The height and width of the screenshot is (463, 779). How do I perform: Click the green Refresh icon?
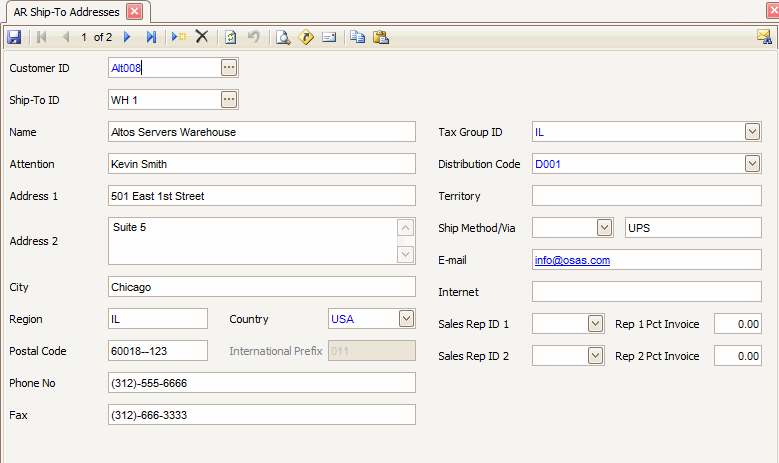(x=231, y=37)
